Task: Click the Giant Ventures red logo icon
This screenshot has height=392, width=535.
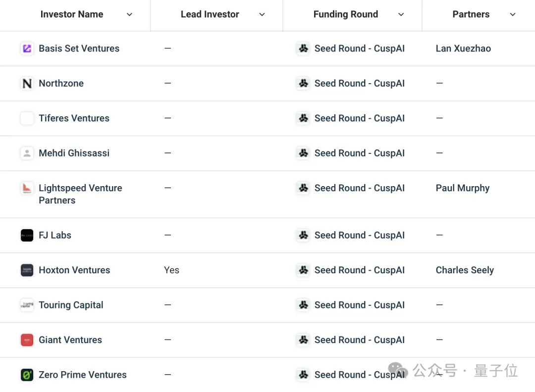Action: tap(27, 340)
